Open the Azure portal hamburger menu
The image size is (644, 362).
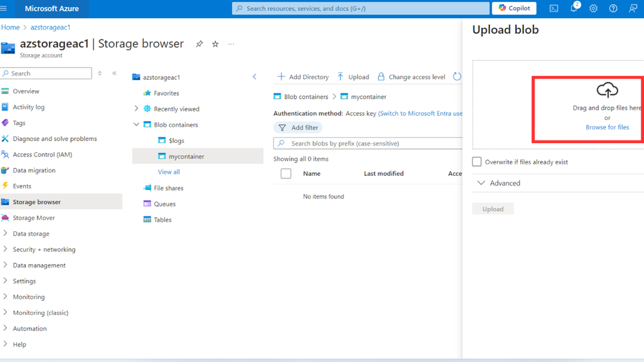(x=4, y=8)
